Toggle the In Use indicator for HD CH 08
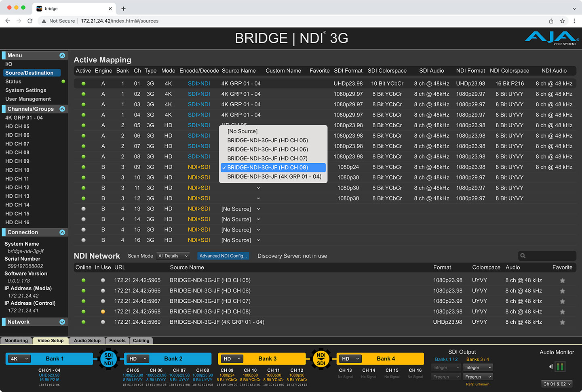 [x=103, y=312]
